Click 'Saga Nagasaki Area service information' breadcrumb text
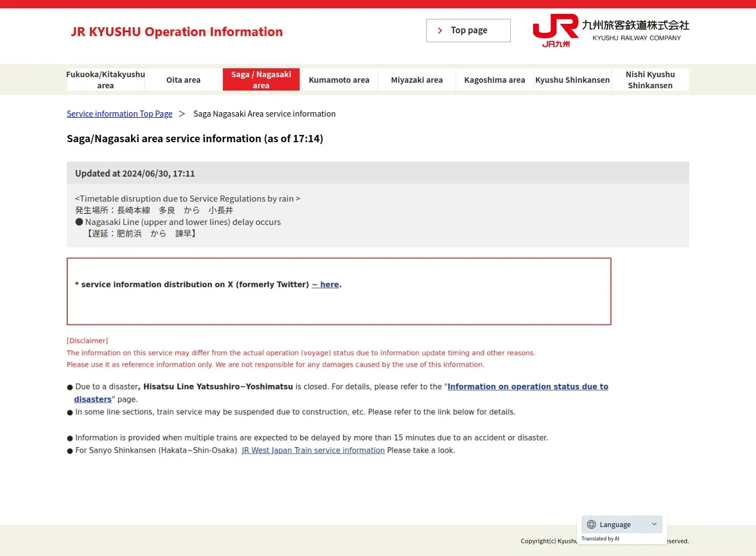The width and height of the screenshot is (756, 556). tap(265, 114)
